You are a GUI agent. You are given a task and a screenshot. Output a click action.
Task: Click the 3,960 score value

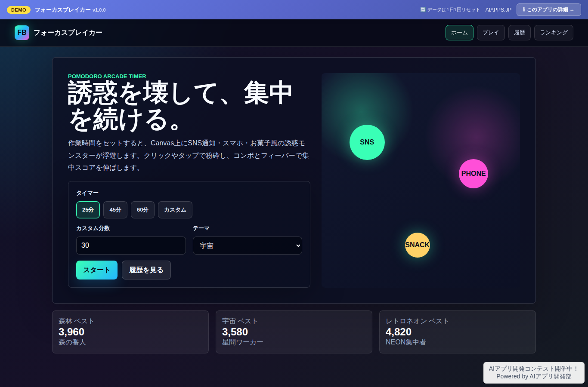[x=71, y=332]
